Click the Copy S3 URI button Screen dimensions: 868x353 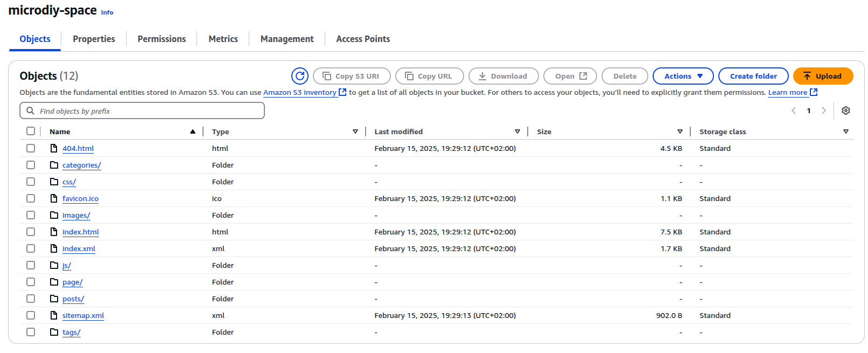click(352, 76)
